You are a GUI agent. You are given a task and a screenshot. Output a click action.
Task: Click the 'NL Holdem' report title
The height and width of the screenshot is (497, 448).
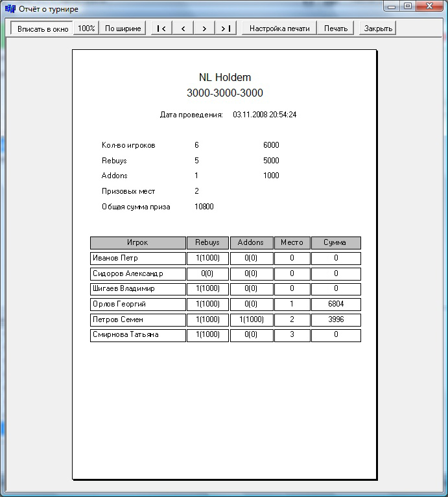(x=224, y=78)
